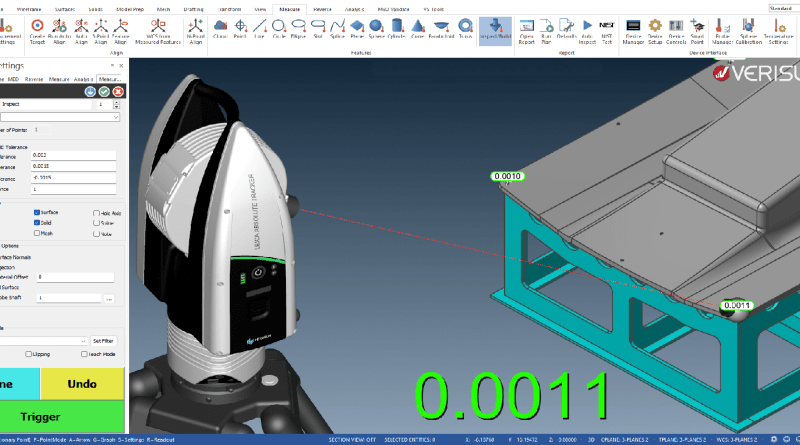Measure a Point feature
800x445 pixels.
click(x=240, y=29)
